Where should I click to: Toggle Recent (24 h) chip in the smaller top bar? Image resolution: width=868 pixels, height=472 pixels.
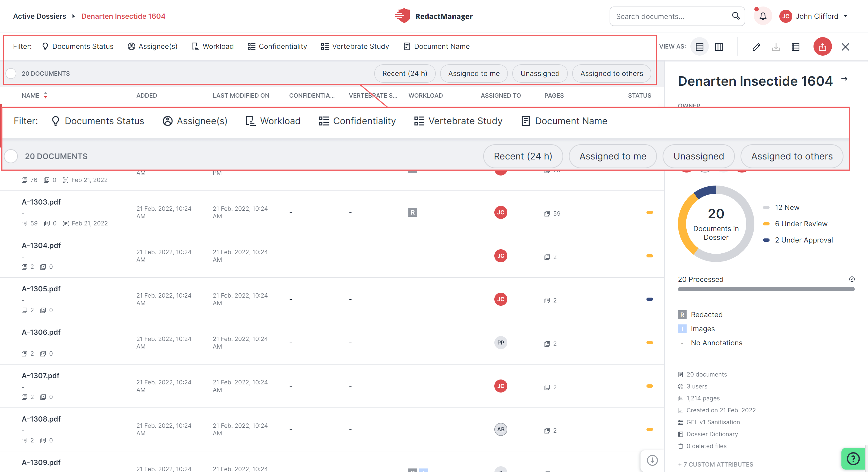(x=405, y=74)
